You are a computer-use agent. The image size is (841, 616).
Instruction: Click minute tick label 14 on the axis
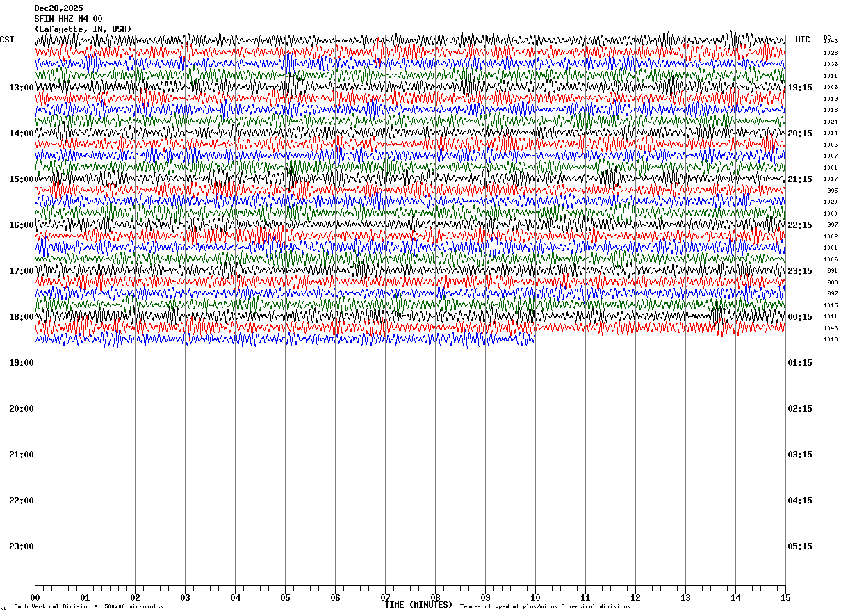click(735, 597)
